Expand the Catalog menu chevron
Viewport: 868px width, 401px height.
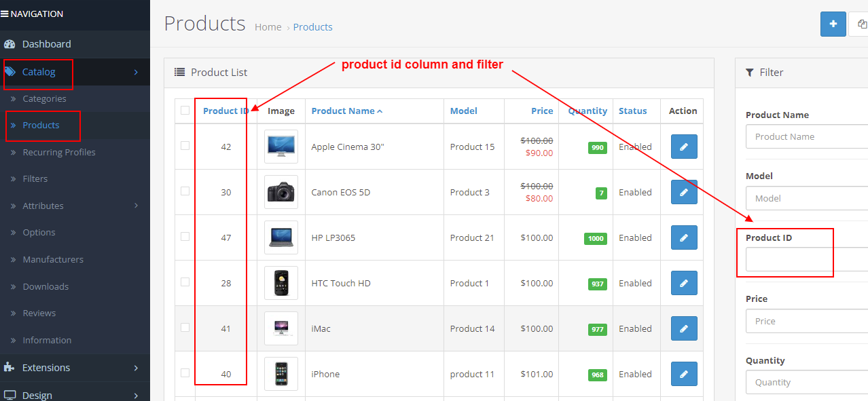click(136, 72)
